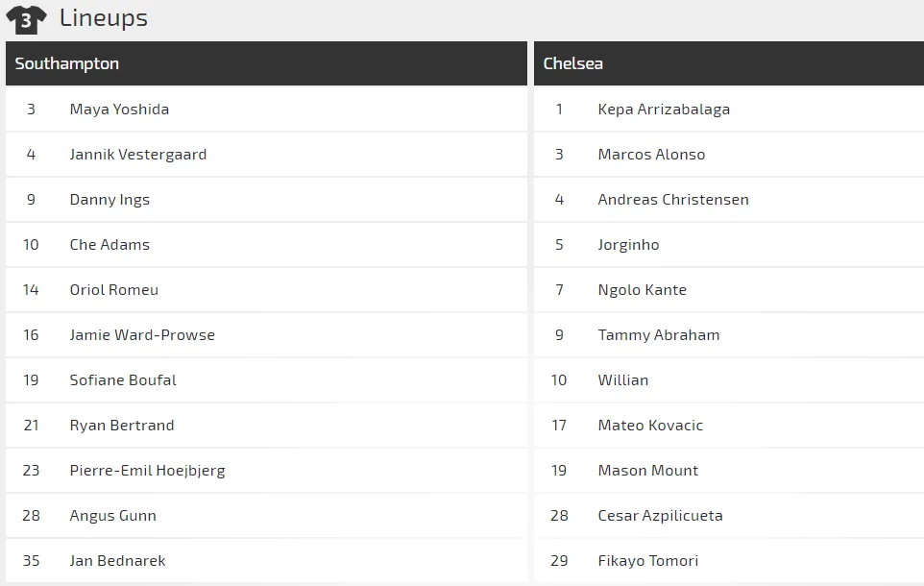The width and height of the screenshot is (924, 586).
Task: Select Jorginho in Chelsea lineup
Action: tap(628, 245)
